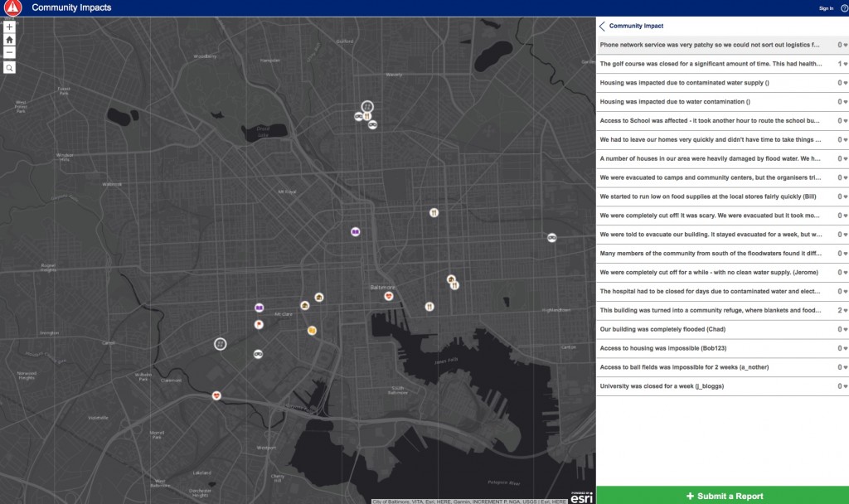Select the red flag map marker

coord(259,324)
